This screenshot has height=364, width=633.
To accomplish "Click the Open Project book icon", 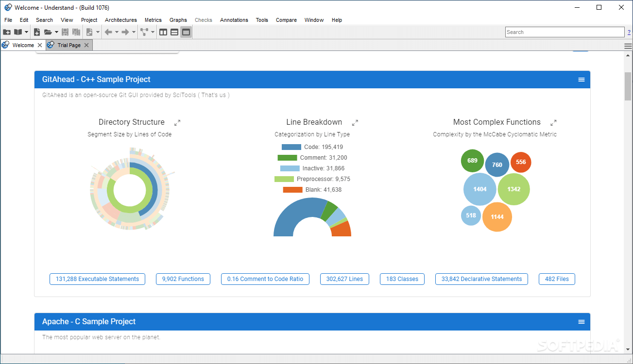I will 18,32.
